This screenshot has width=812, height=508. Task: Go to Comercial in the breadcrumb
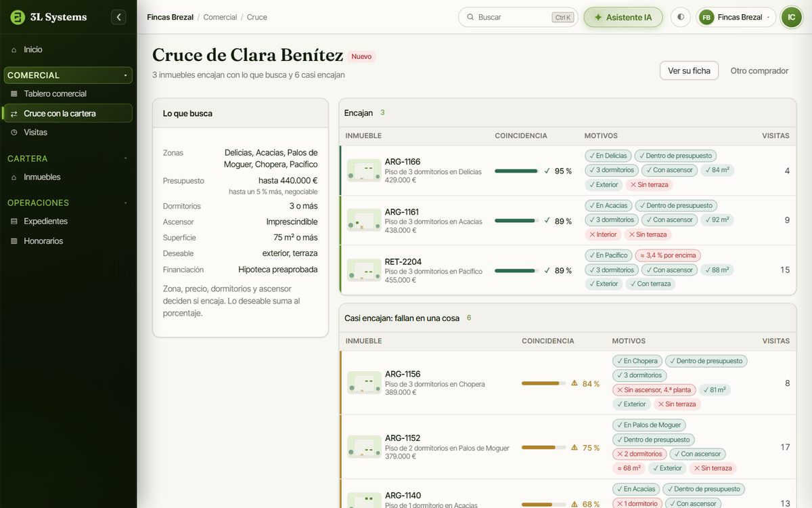(x=220, y=17)
